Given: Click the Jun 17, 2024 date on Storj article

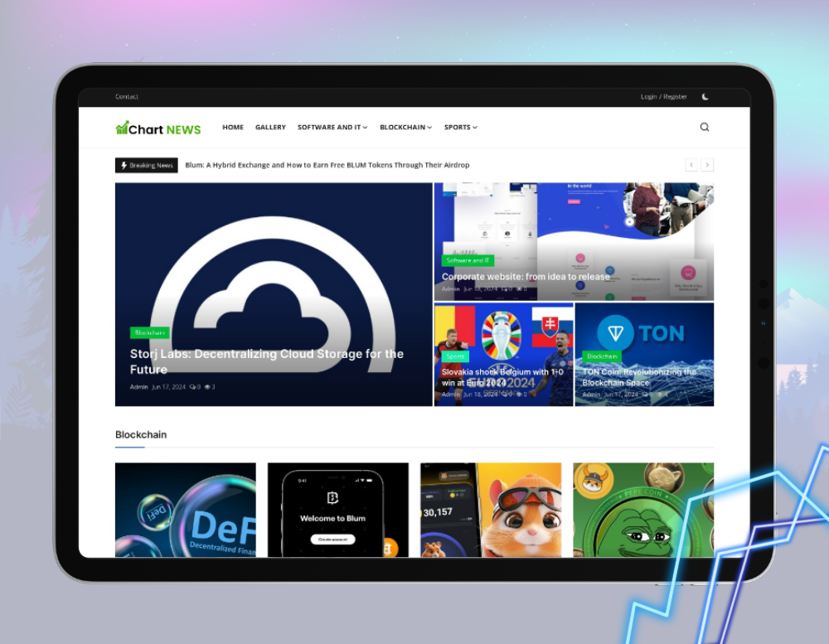Looking at the screenshot, I should click(x=168, y=387).
